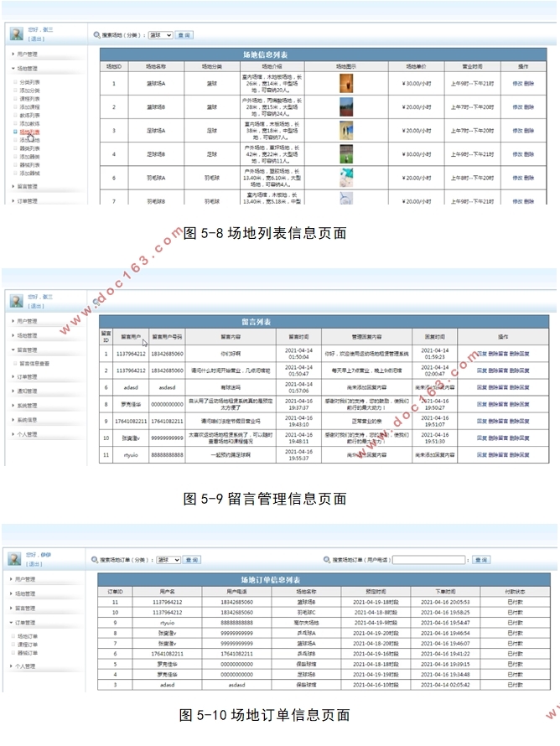Screen dimensions: 560x746
Task: Select 课程列表 in the sidebar submenu
Action: coord(29,99)
